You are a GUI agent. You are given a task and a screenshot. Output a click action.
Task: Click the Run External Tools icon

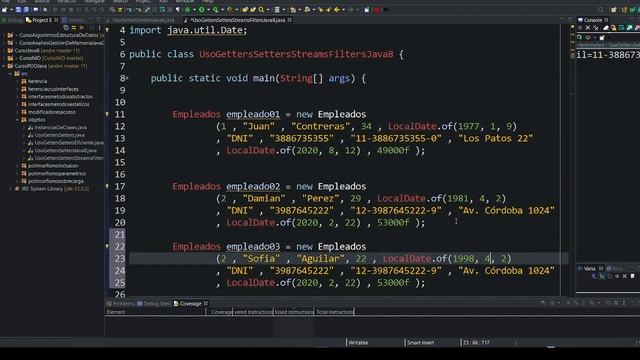230,10
